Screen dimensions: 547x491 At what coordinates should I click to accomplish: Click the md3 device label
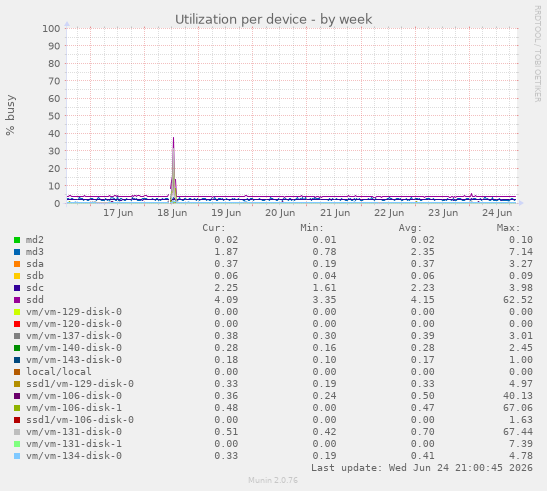(x=35, y=252)
